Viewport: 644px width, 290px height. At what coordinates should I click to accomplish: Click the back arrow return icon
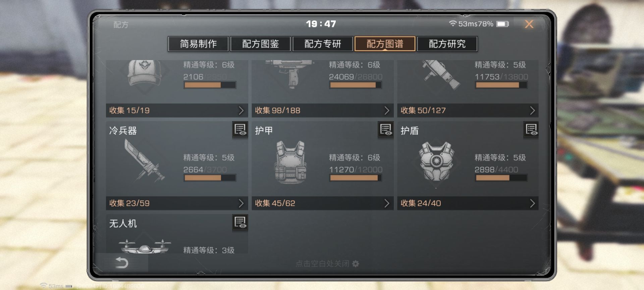click(121, 263)
